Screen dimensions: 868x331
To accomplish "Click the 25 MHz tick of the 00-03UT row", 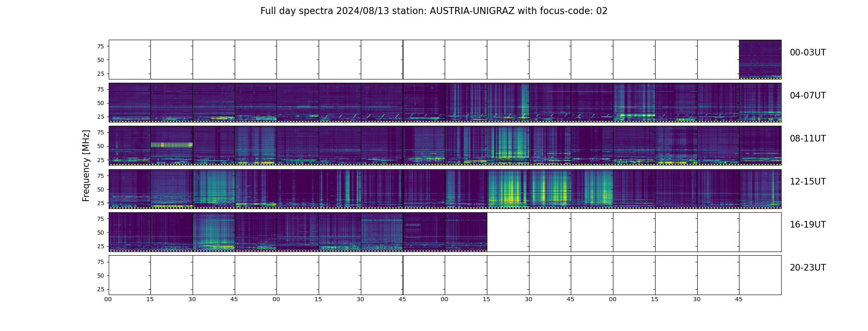I will [100, 74].
